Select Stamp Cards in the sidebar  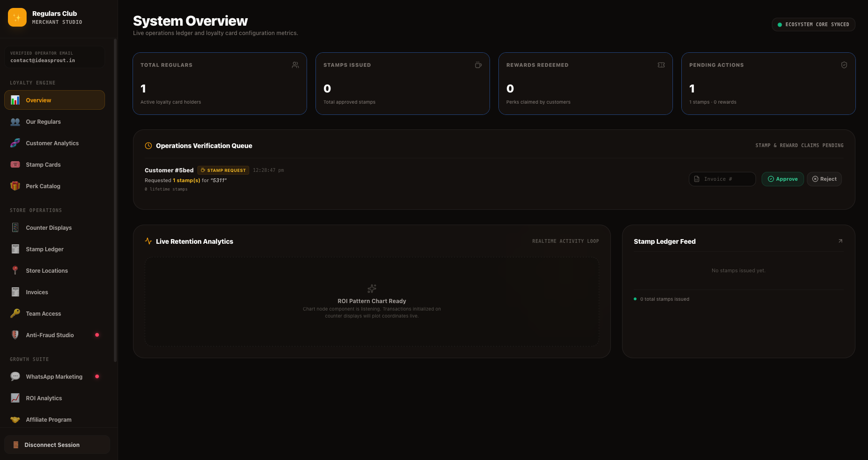(x=55, y=164)
